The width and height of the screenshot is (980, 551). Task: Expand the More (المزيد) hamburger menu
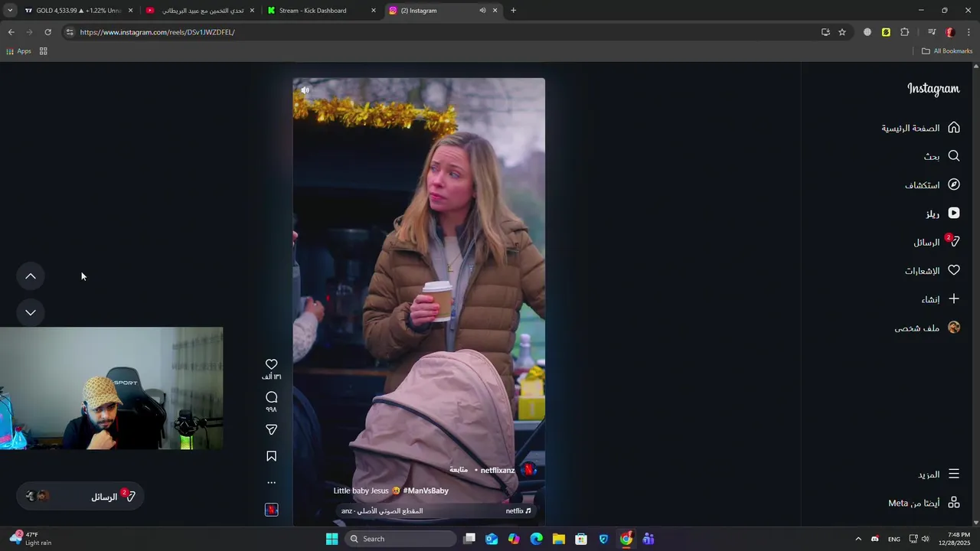point(939,474)
